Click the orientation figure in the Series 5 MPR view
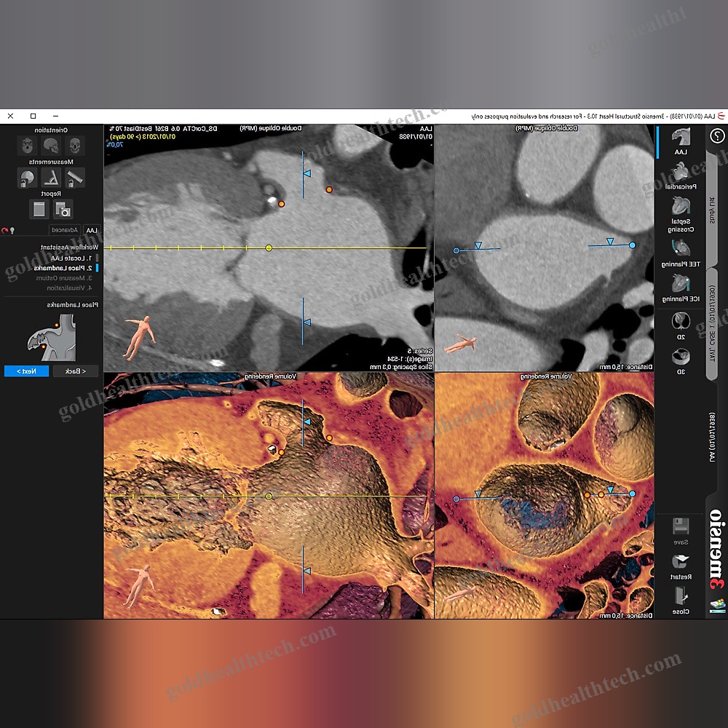The image size is (728, 728). tap(140, 338)
